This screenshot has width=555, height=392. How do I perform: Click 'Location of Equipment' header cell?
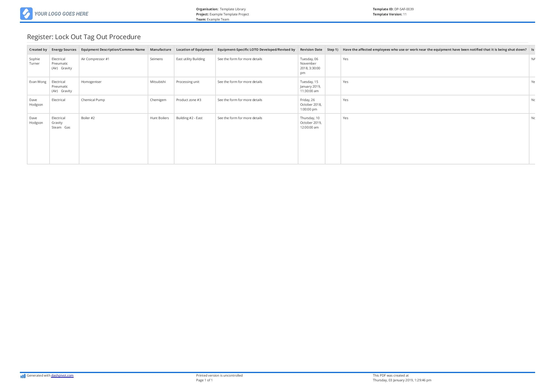[194, 50]
